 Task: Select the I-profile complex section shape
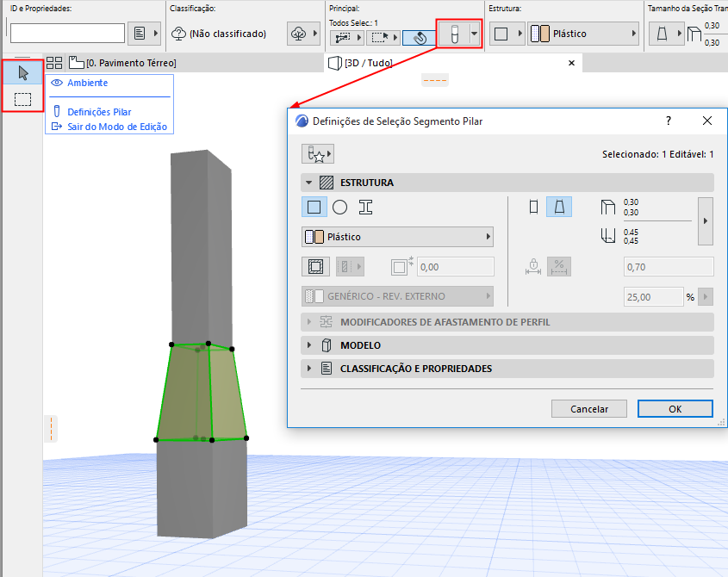pos(366,207)
